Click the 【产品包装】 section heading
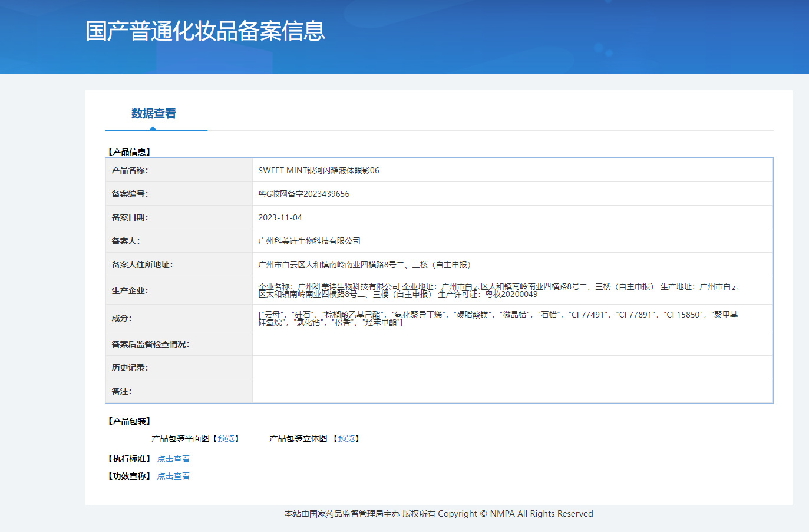 pyautogui.click(x=129, y=421)
